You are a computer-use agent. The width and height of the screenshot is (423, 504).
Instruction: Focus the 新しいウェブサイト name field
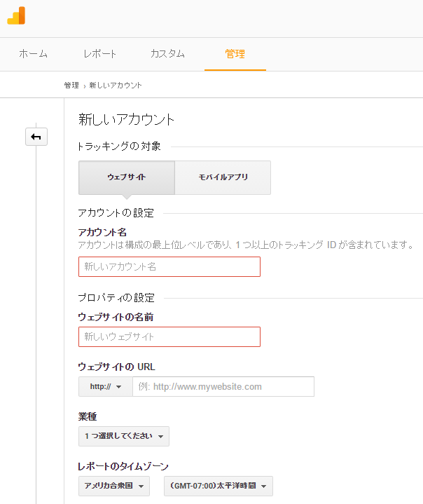point(169,336)
